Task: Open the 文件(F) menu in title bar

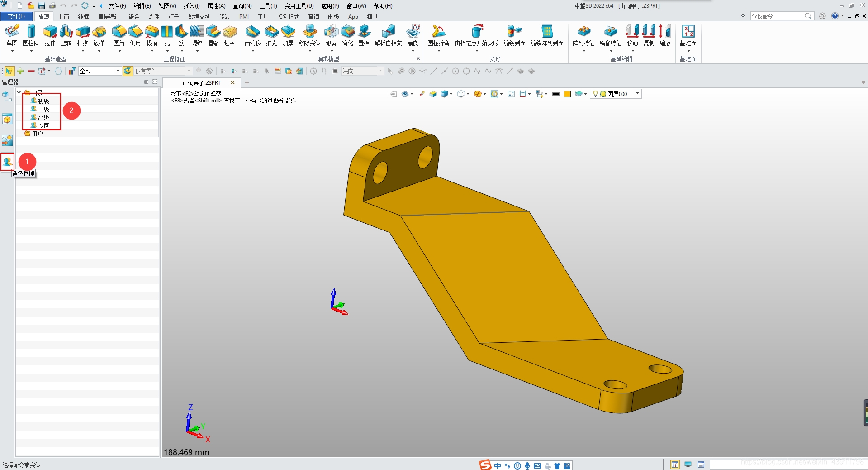Action: coord(117,6)
